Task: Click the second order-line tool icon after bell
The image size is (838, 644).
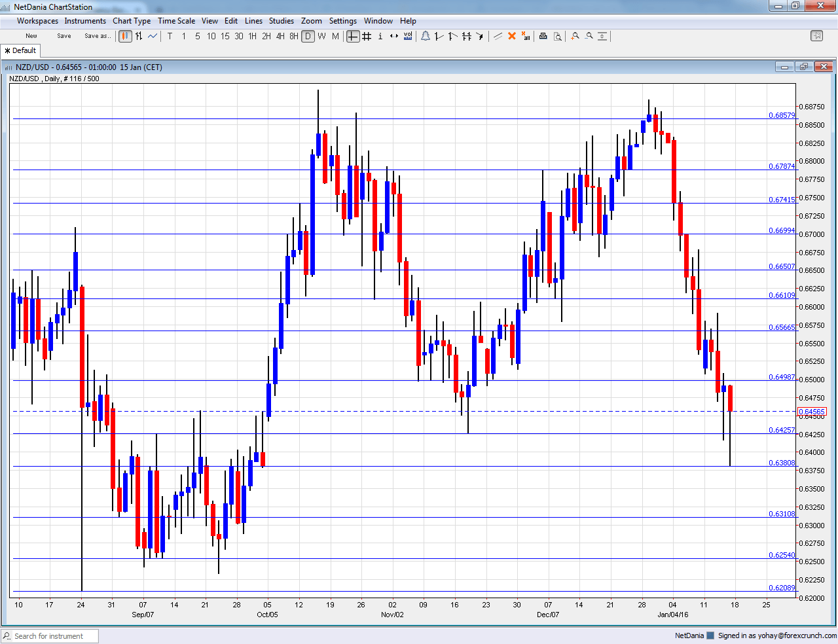Action: coord(453,36)
